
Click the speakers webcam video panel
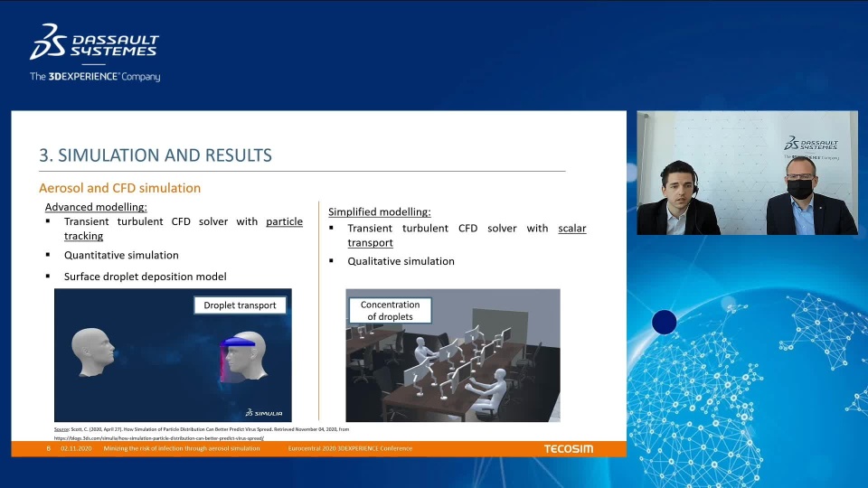click(748, 173)
